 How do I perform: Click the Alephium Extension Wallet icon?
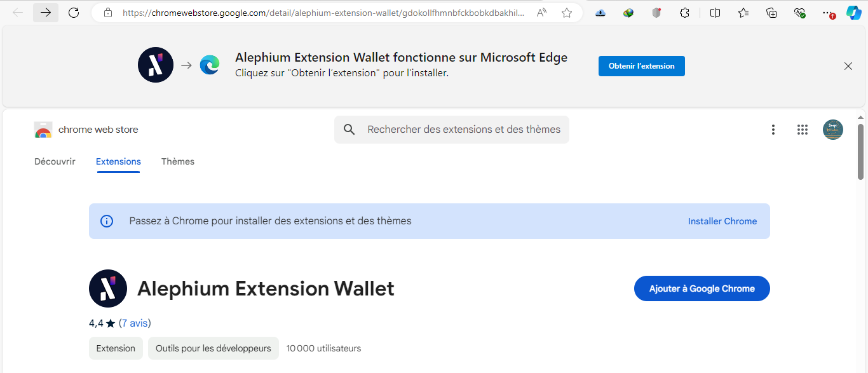[x=108, y=288]
